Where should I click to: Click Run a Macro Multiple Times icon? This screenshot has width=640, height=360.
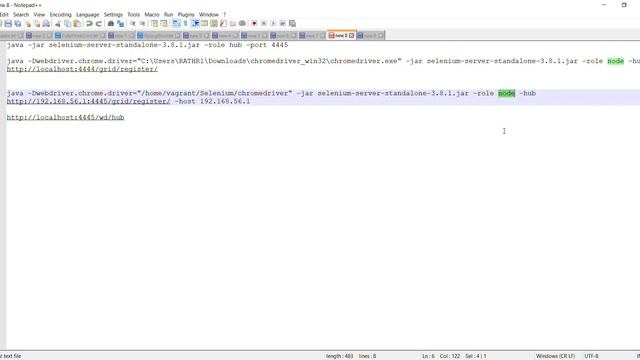pyautogui.click(x=282, y=24)
